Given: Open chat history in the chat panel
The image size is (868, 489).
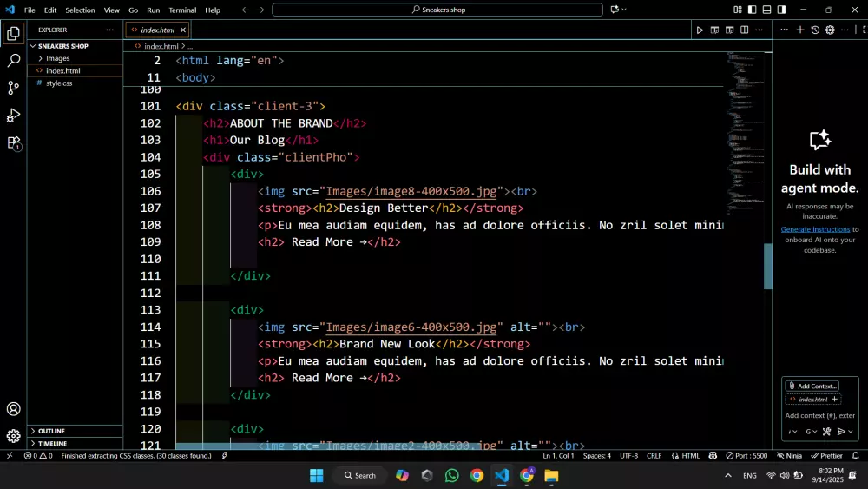Looking at the screenshot, I should click(815, 30).
